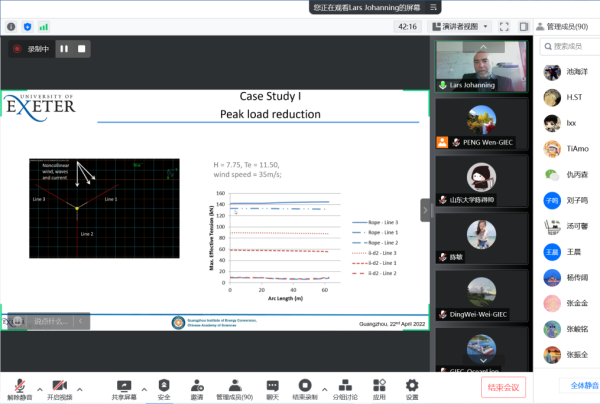Click the Share Screen icon
Screen dimensions: 600x404
[x=124, y=385]
